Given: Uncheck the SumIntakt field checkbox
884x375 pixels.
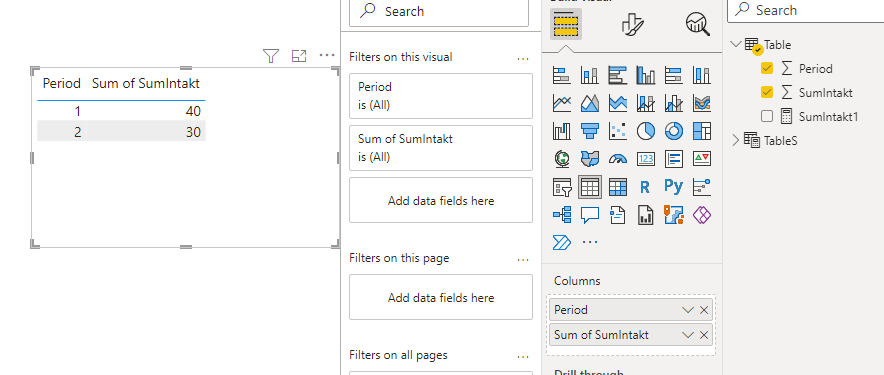Looking at the screenshot, I should 767,92.
